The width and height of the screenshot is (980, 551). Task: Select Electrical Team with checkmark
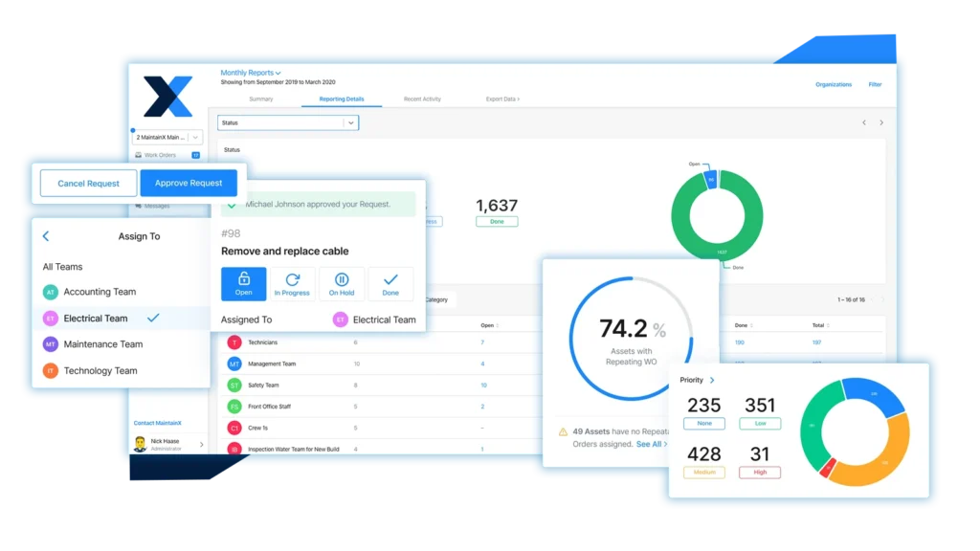click(x=96, y=319)
